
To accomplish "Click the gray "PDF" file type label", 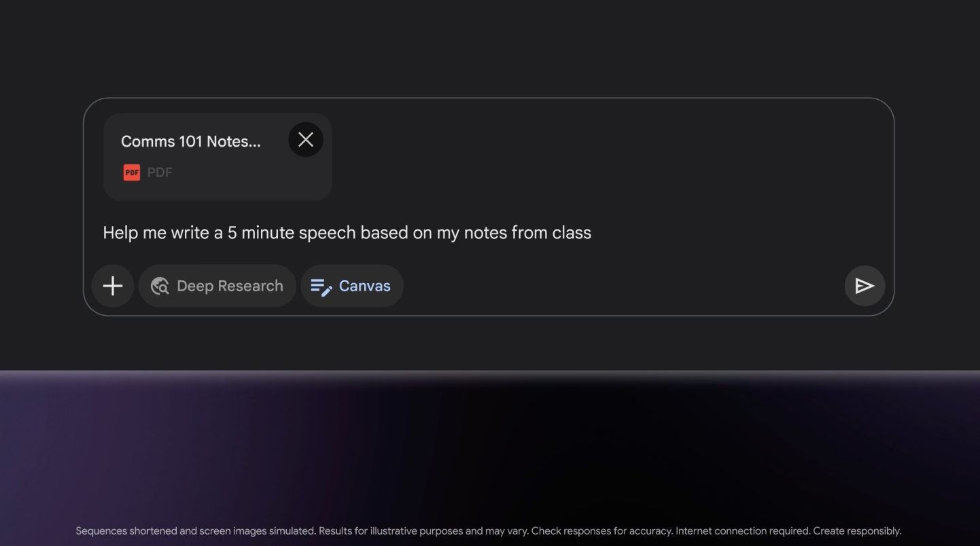I will click(x=160, y=172).
